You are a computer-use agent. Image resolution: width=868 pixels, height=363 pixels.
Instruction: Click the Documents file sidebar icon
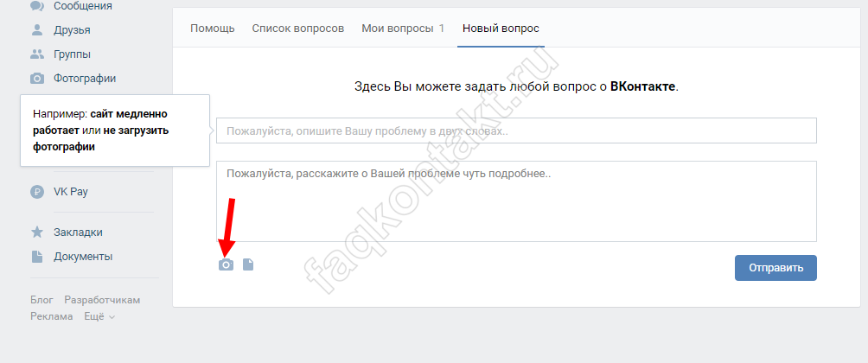pyautogui.click(x=37, y=257)
